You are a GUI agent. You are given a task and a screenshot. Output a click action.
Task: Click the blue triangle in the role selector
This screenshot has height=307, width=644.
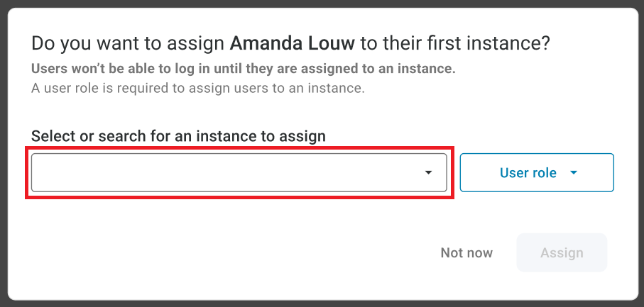click(574, 172)
